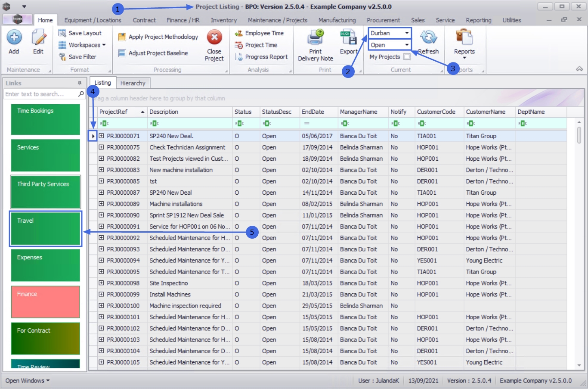The width and height of the screenshot is (588, 389).
Task: Switch to the Hierarchy tab
Action: pos(133,83)
